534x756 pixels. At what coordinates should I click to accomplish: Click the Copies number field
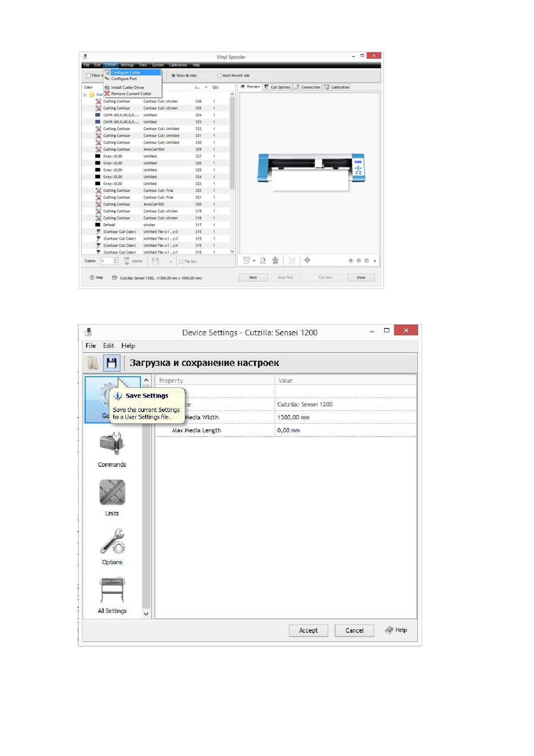point(107,261)
